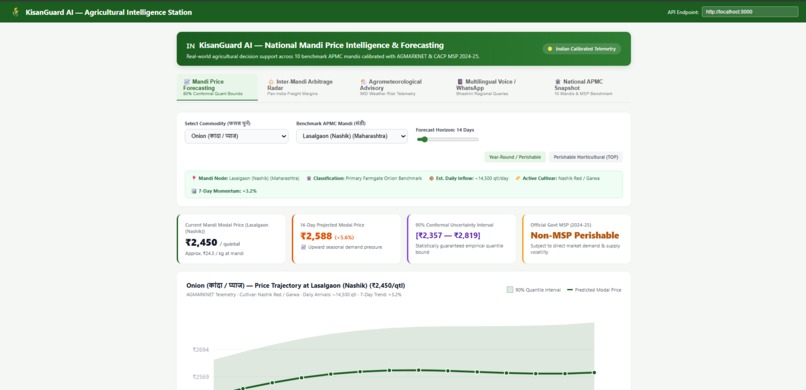Click the ₹2,450 current modal price value
This screenshot has height=390, width=806.
(201, 243)
